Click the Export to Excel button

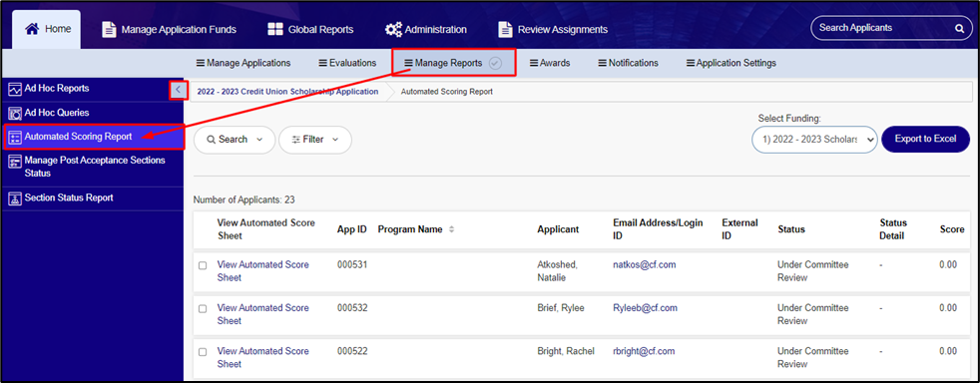[x=925, y=139]
